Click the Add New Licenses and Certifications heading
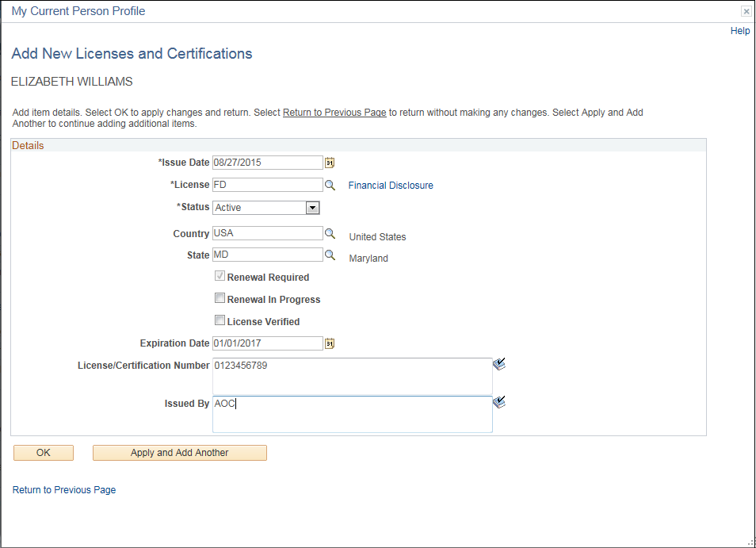This screenshot has width=756, height=548. 132,54
